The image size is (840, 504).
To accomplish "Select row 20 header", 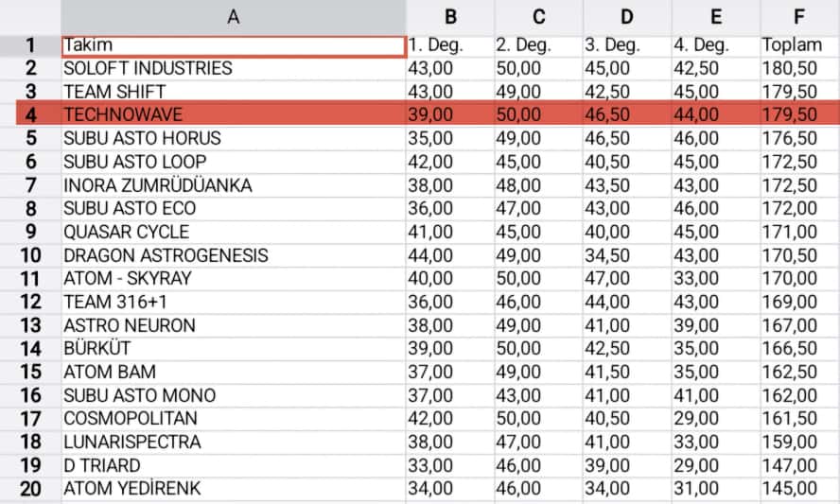I will (30, 489).
